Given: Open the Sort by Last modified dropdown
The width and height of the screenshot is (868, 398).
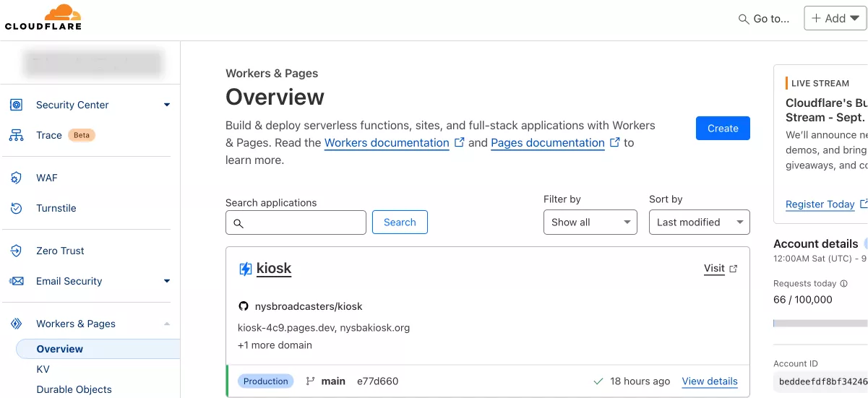Looking at the screenshot, I should pos(699,222).
